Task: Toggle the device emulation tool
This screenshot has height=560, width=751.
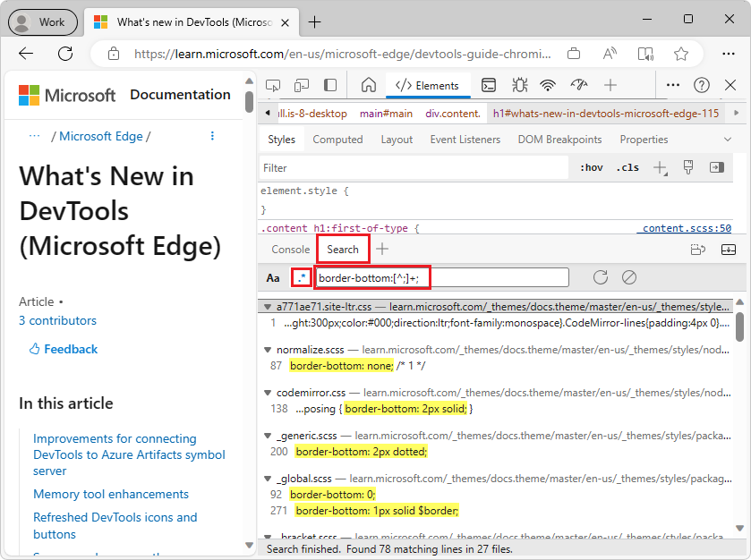Action: 302,84
